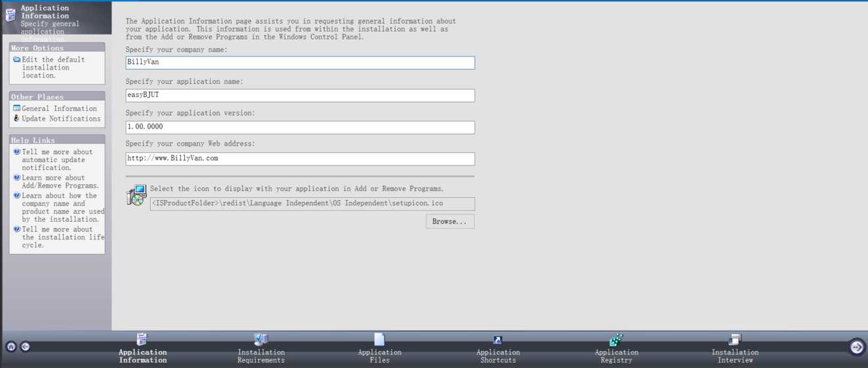Focus the company Web address field
Screen dimensions: 868x368
coord(300,159)
